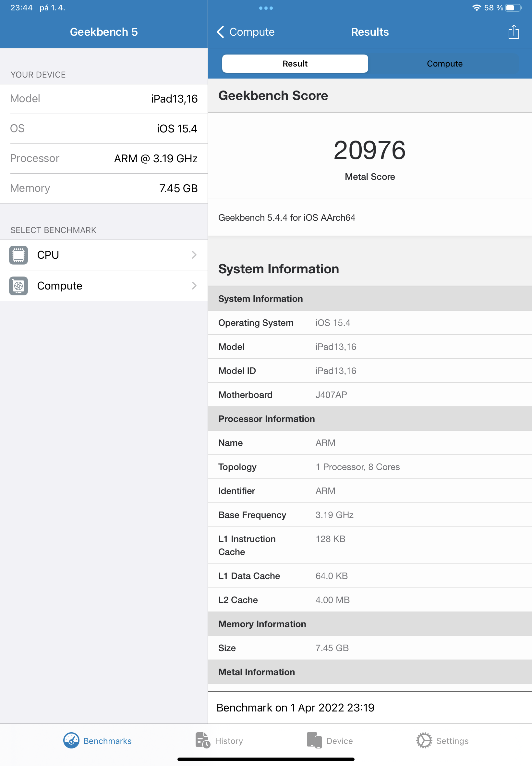This screenshot has height=766, width=532.
Task: Go back using the Compute link
Action: tap(252, 32)
